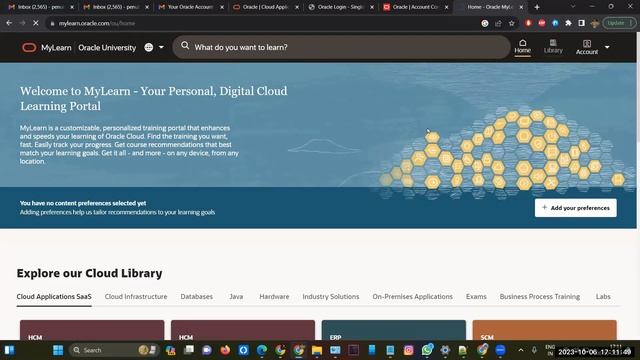Select the Cloud Applications SaaS tab
Viewport: 640px width, 360px height.
click(54, 297)
